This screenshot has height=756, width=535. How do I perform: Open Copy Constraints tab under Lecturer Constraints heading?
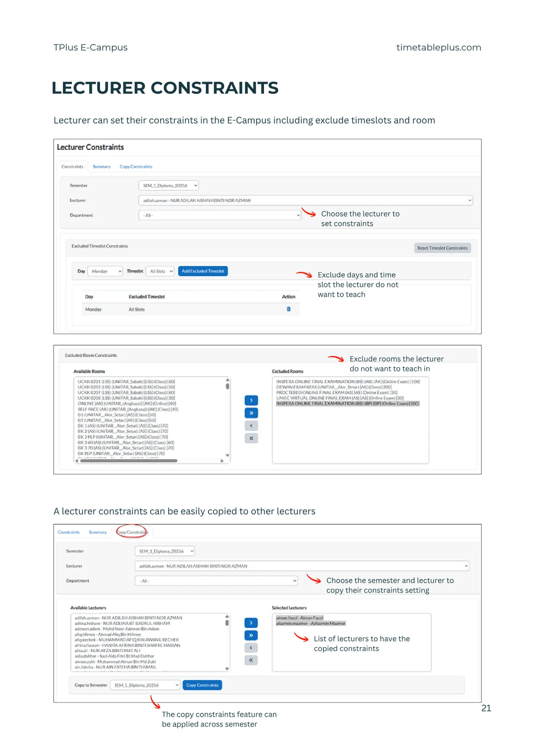(136, 167)
